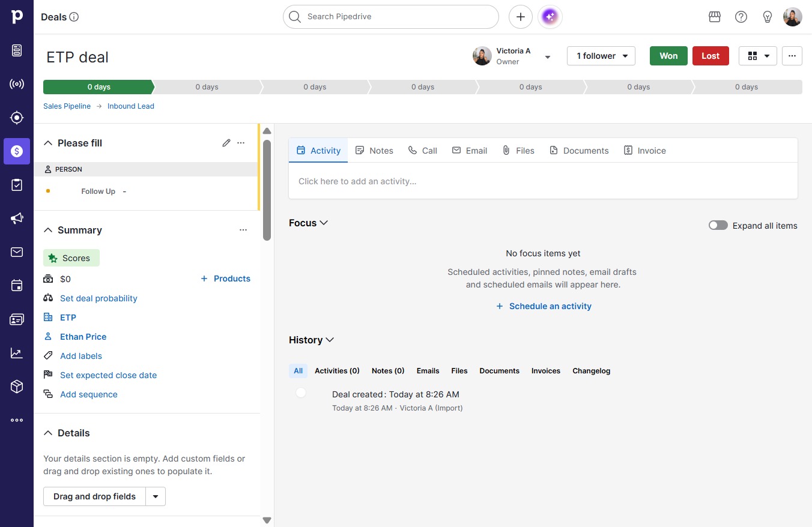Click the Deals info icon
The image size is (812, 527).
point(74,17)
